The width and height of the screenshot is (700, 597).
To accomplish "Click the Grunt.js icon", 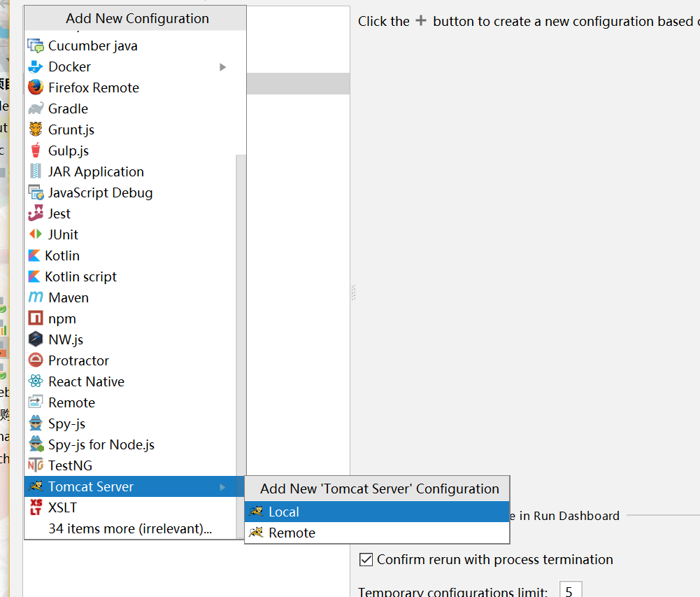I will 36,129.
